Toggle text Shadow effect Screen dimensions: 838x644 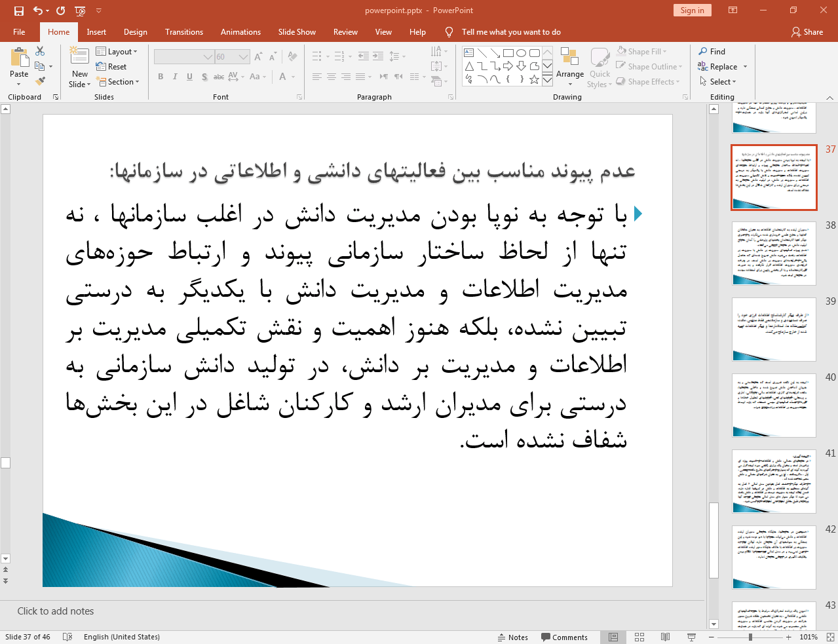pos(204,77)
